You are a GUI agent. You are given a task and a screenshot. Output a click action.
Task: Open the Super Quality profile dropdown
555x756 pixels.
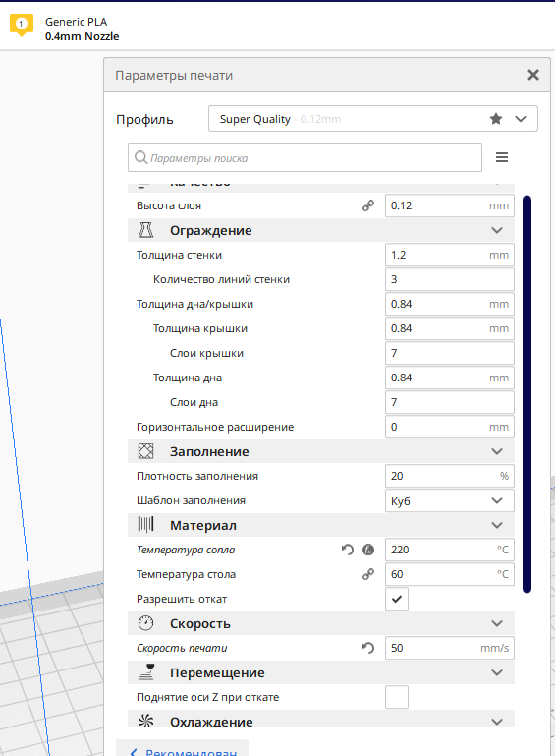point(373,119)
